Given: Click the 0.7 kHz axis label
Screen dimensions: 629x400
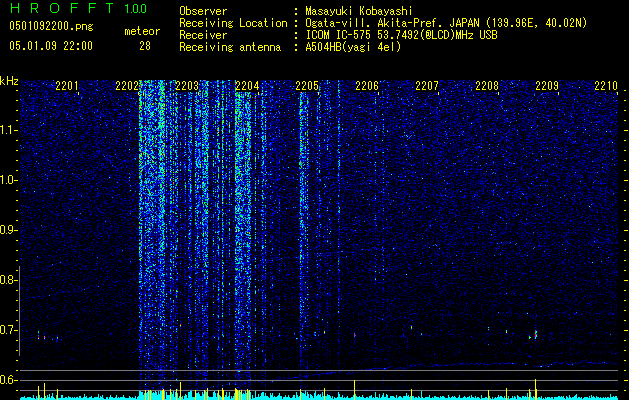Looking at the screenshot, I should tap(8, 330).
